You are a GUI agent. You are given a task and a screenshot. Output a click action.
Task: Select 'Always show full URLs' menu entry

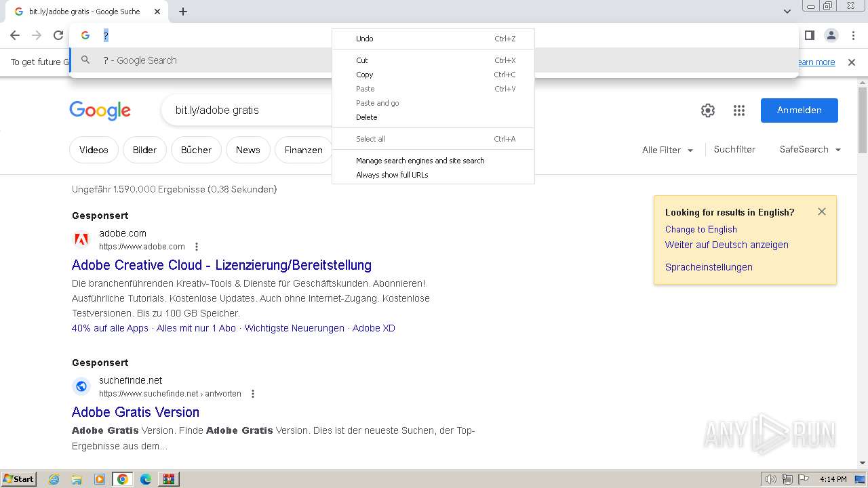433,175
